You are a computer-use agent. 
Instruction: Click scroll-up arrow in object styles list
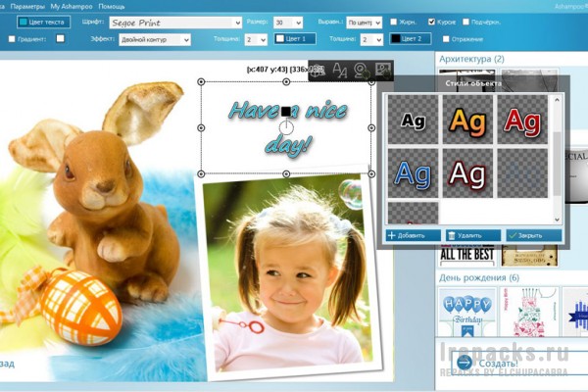click(557, 100)
